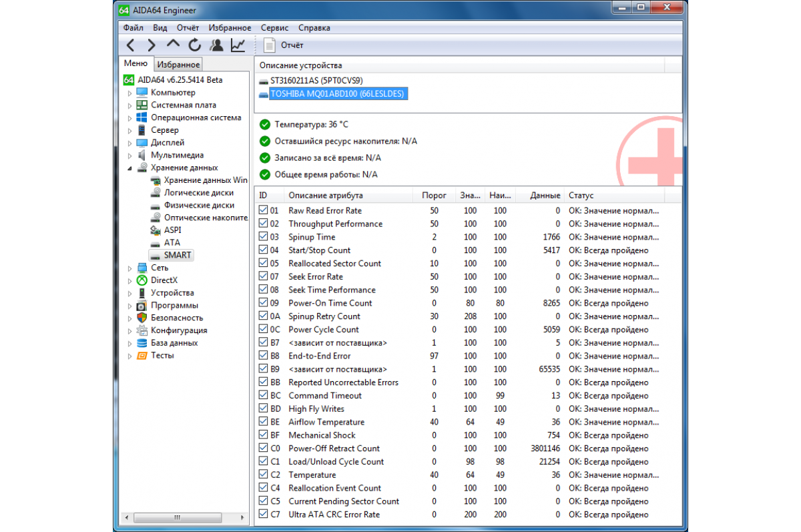
Task: Switch to the Избранное sidebar tab
Action: [x=178, y=65]
